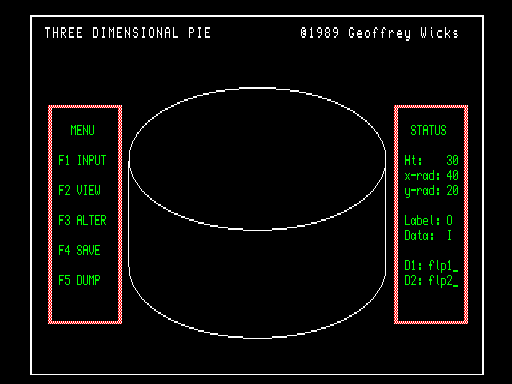Click the x-rad: 40 status value
This screenshot has height=384, width=512.
(x=431, y=175)
